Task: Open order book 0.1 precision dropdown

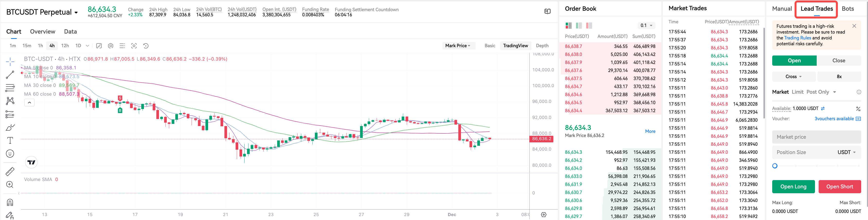Action: [646, 26]
